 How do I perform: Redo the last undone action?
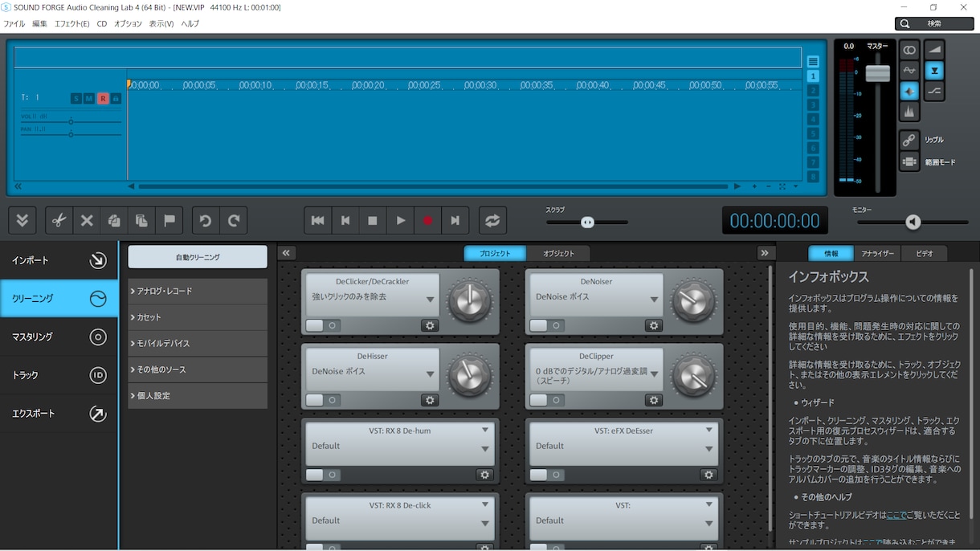[x=234, y=220]
